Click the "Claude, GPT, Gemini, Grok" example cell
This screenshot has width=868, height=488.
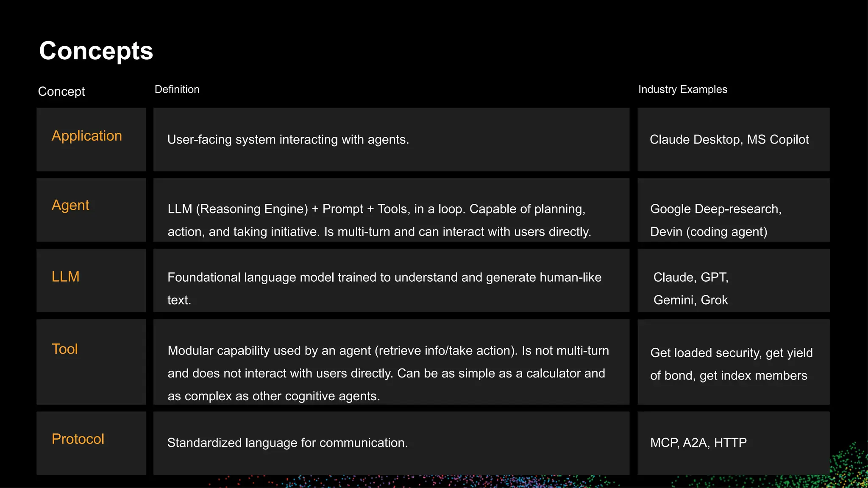pos(690,288)
